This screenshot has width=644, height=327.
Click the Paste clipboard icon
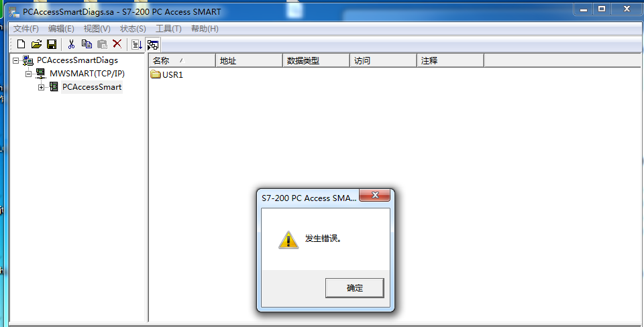102,44
